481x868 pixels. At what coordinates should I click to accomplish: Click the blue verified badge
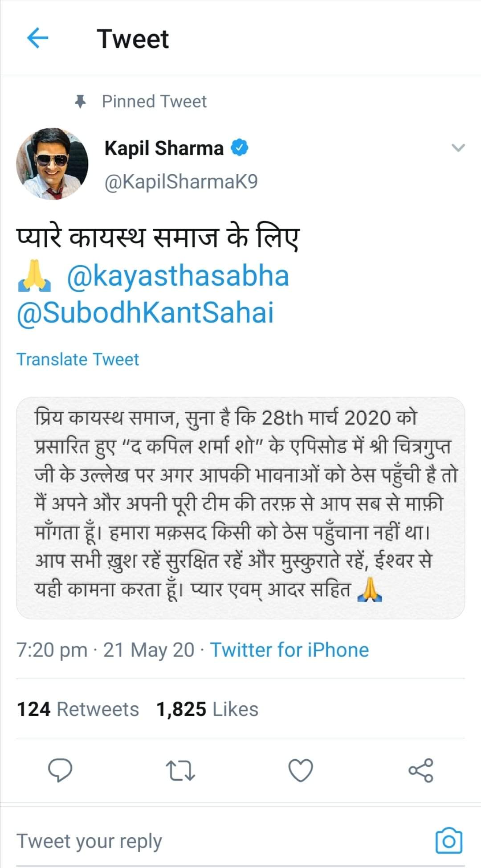pyautogui.click(x=240, y=148)
